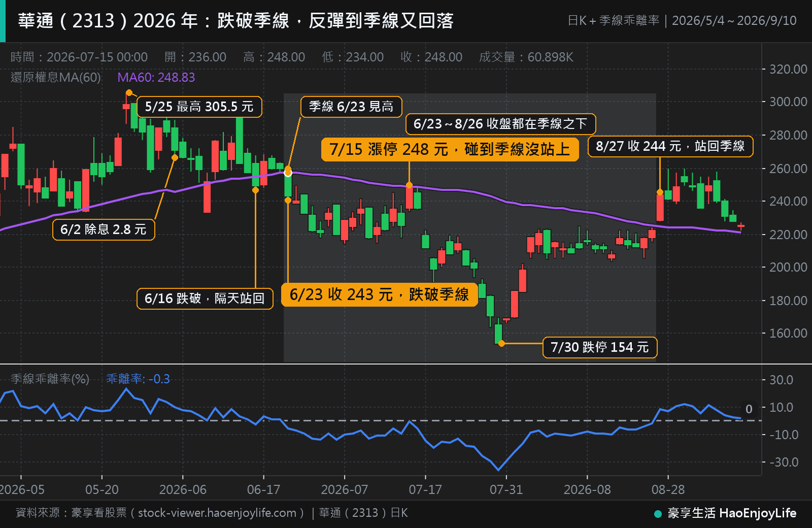The width and height of the screenshot is (812, 528).
Task: Click the 260.00 price axis label
Action: 788,169
